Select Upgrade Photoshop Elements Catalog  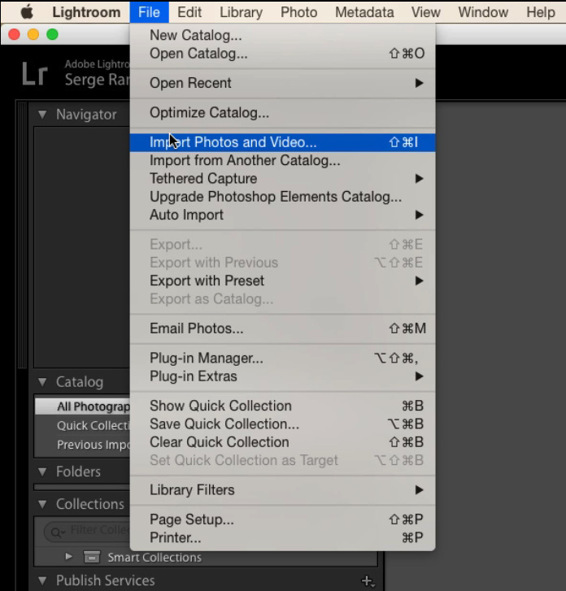click(283, 196)
